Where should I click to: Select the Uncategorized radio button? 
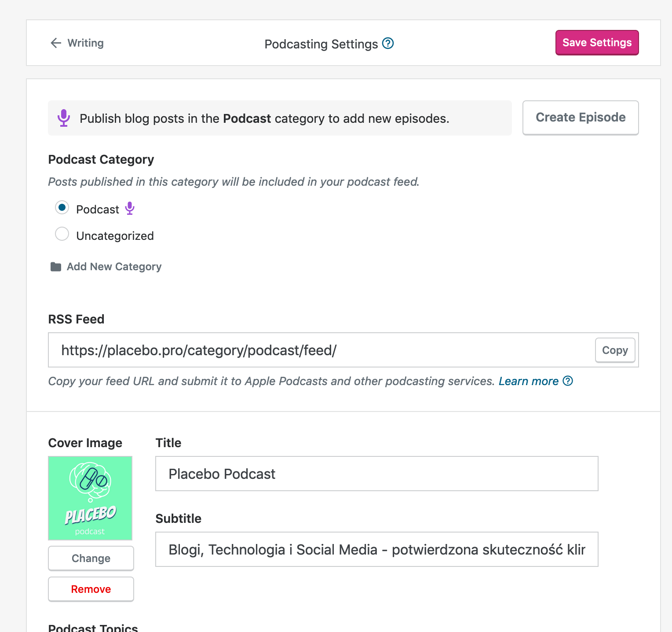point(62,234)
